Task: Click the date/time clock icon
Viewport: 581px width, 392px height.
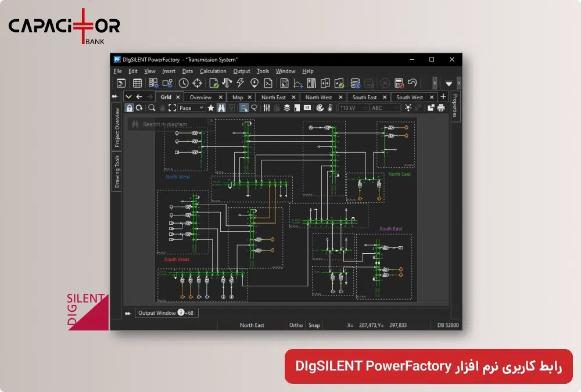Action: coord(184,83)
